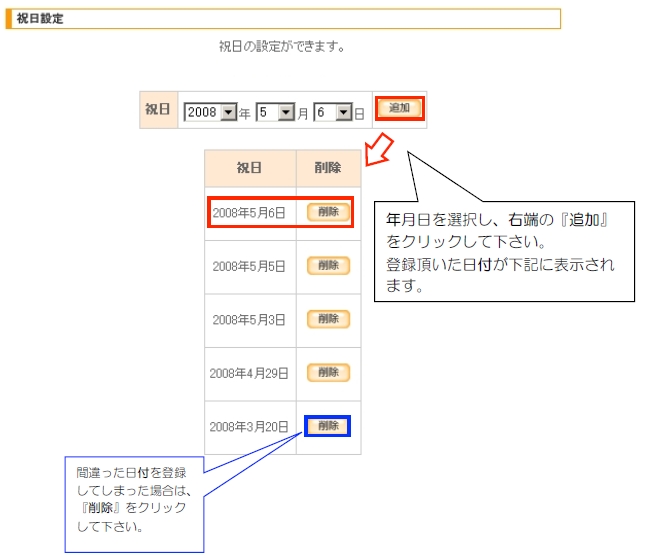
Task: Click the 削除 column header in the table
Action: click(x=328, y=168)
